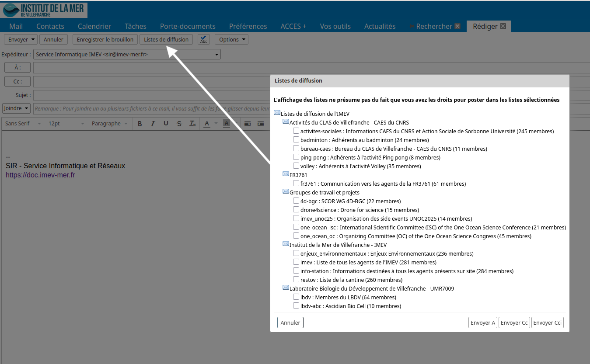
Task: Check the 4d-bgc list checkbox
Action: click(x=296, y=201)
